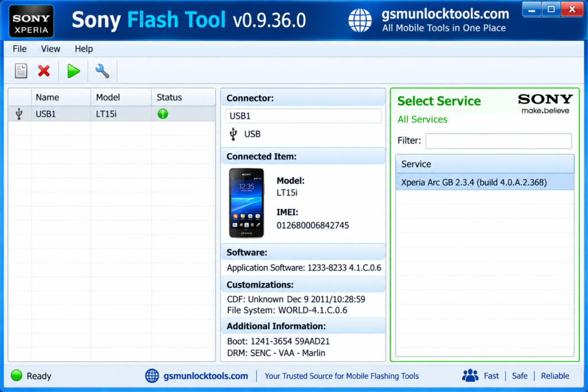588x392 pixels.
Task: Click the USB1 connector field
Action: coord(303,116)
